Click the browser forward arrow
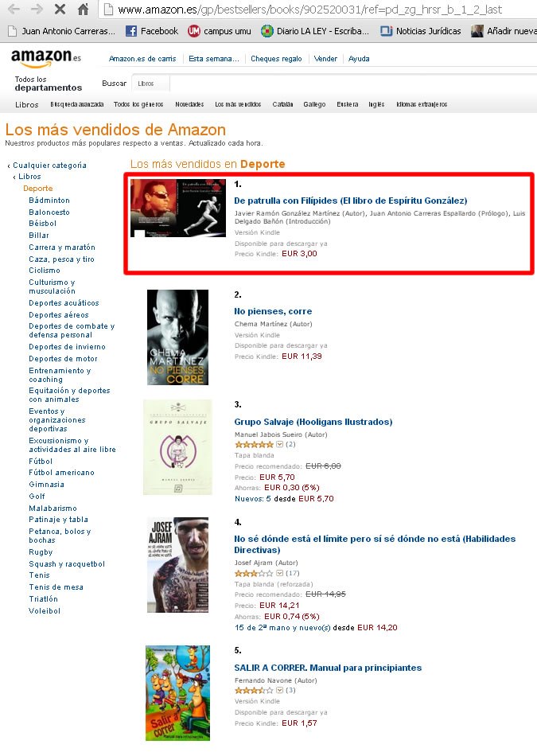This screenshot has width=537, height=756. click(37, 9)
